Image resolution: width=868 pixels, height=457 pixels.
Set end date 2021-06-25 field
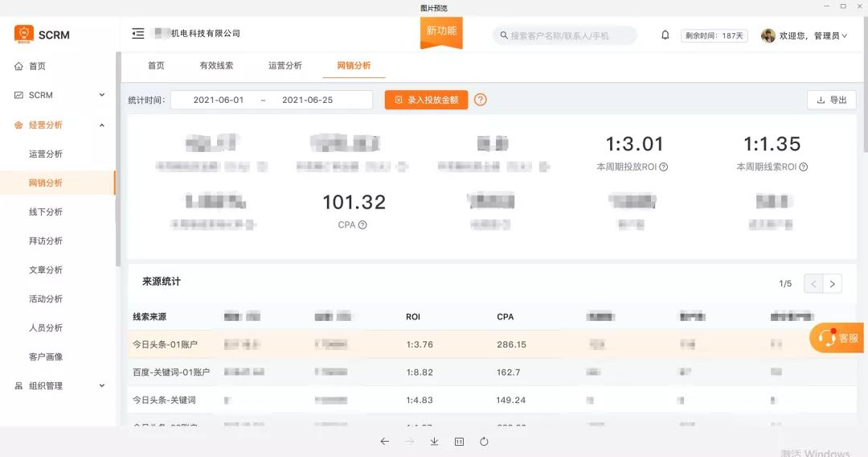[307, 100]
